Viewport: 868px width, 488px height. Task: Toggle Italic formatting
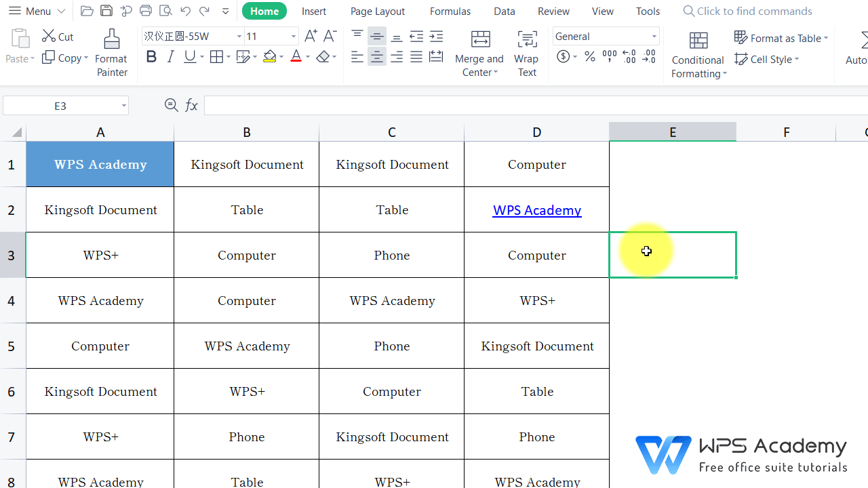tap(170, 56)
